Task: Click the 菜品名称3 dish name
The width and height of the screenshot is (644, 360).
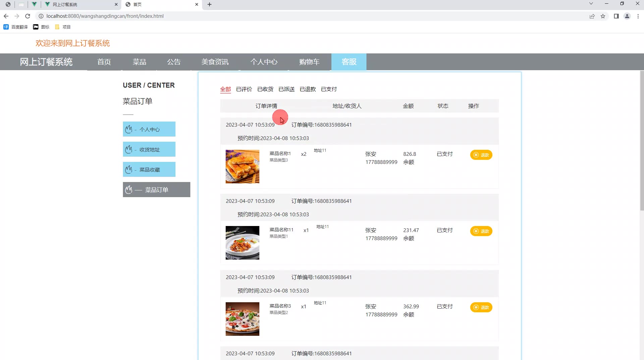Action: (280, 306)
